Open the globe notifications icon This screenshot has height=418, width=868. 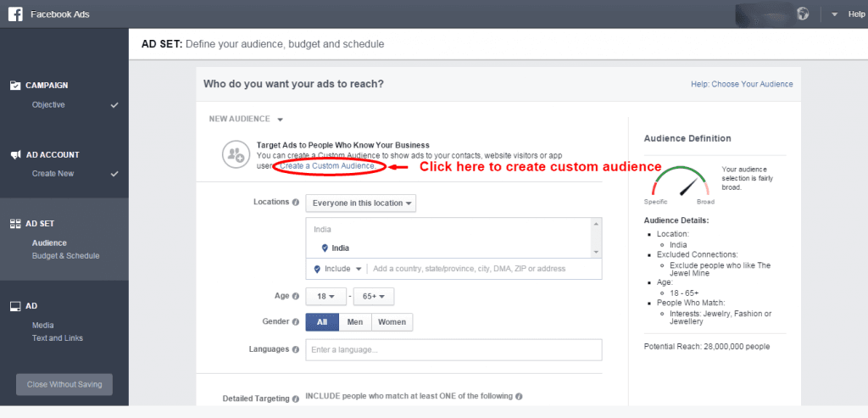[x=803, y=14]
